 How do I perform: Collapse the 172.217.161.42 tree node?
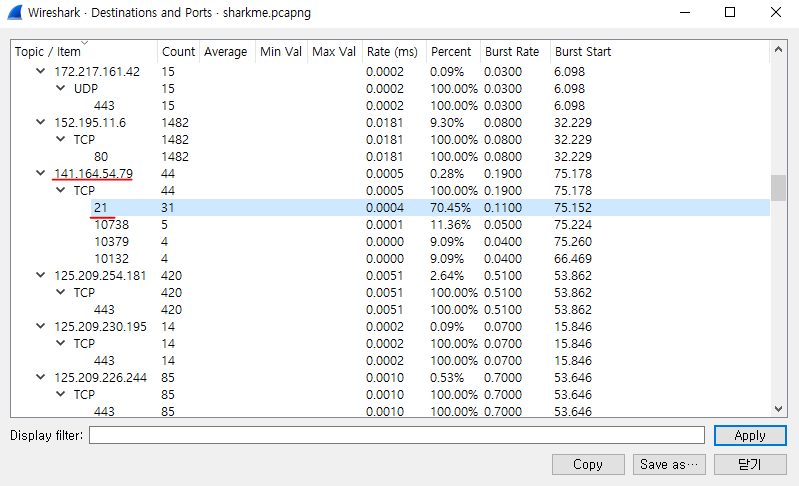click(x=40, y=71)
